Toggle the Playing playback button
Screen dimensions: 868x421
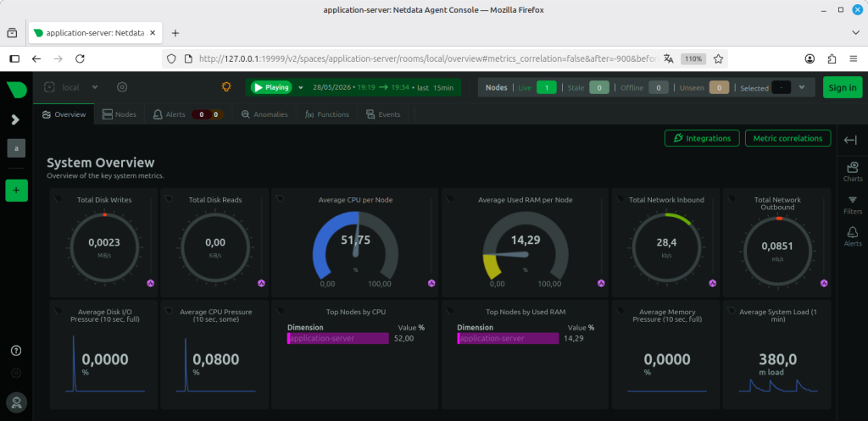271,87
